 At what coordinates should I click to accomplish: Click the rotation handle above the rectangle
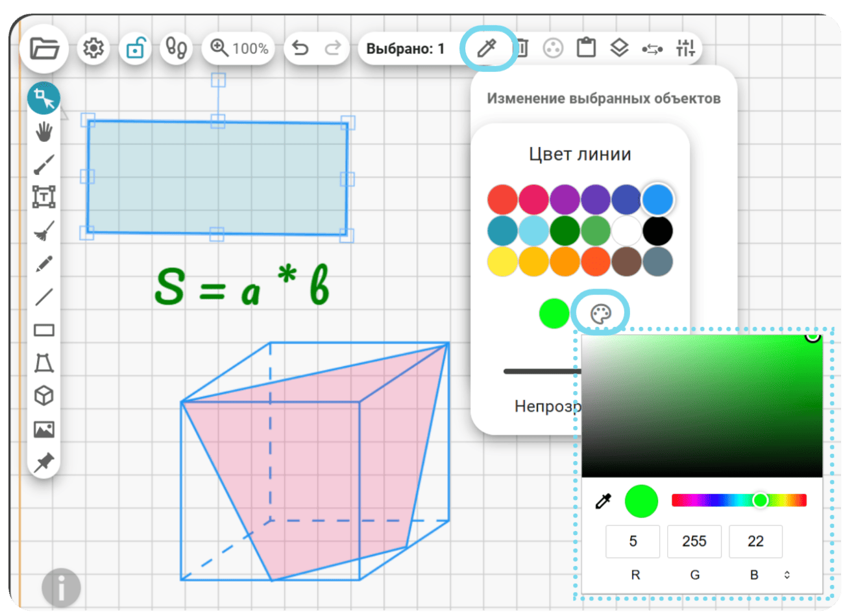pos(218,80)
